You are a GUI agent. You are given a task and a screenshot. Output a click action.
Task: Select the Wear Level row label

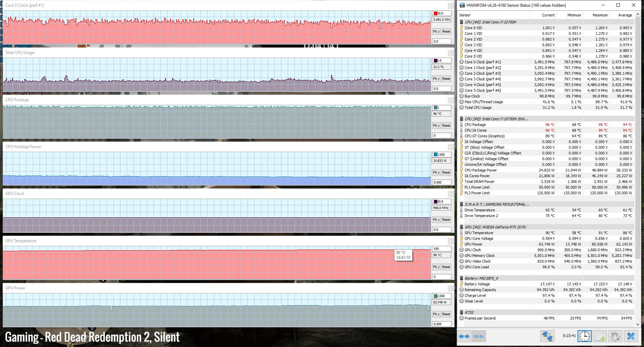click(474, 301)
